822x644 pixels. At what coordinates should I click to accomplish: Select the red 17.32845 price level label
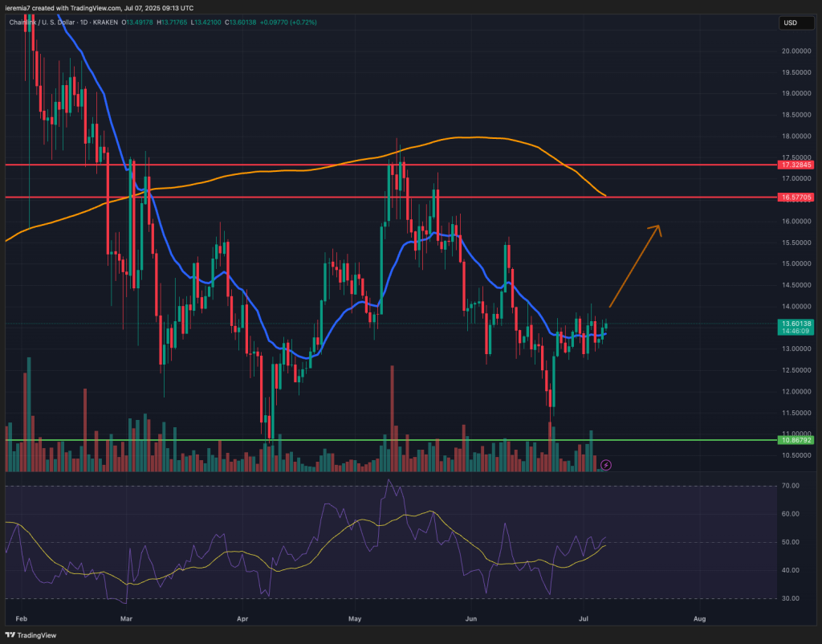coord(796,165)
